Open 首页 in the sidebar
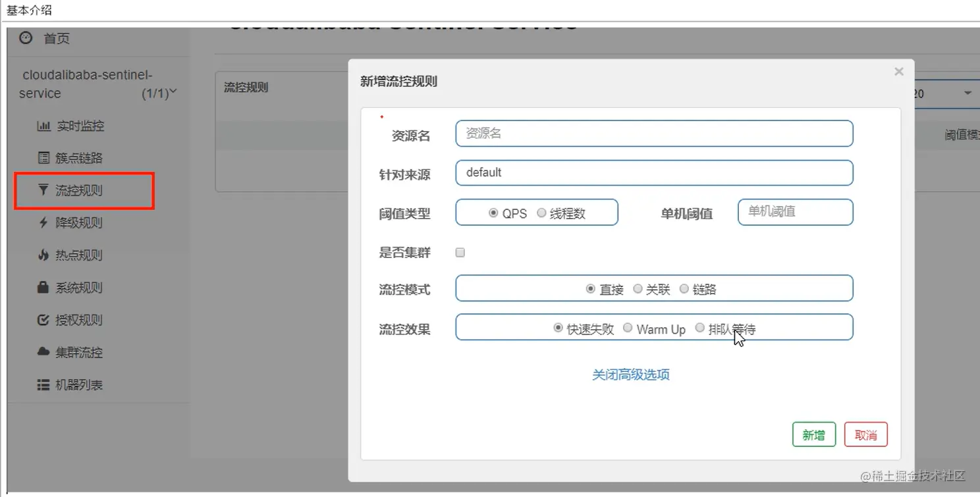Screen dimensions: 980x497 click(56, 38)
